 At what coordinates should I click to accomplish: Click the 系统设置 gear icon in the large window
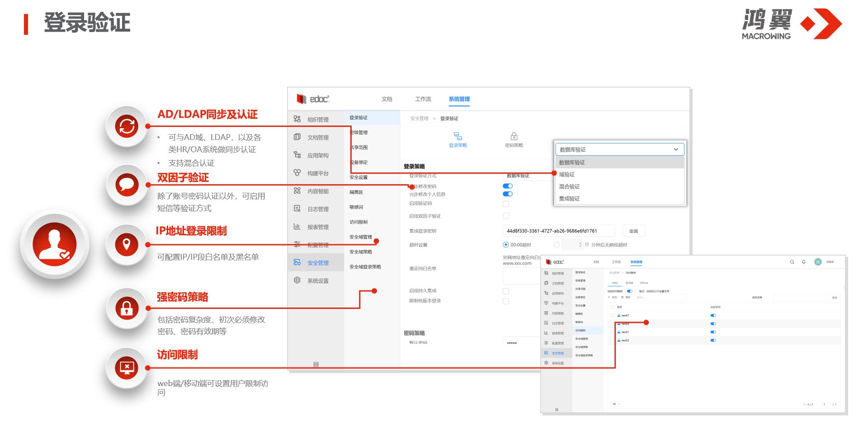click(297, 280)
